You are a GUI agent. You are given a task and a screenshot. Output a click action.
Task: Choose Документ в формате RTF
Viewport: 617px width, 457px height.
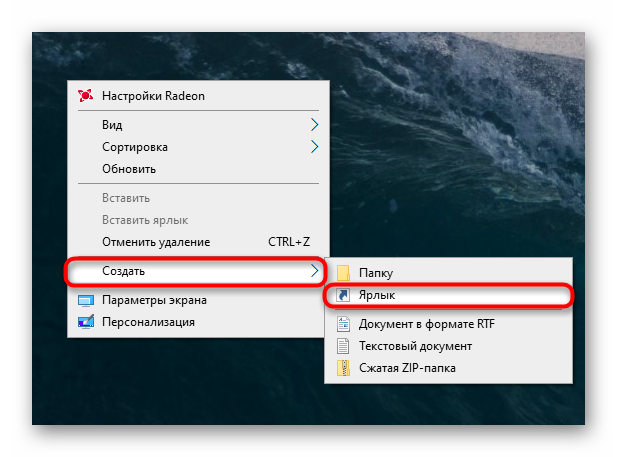click(x=449, y=324)
